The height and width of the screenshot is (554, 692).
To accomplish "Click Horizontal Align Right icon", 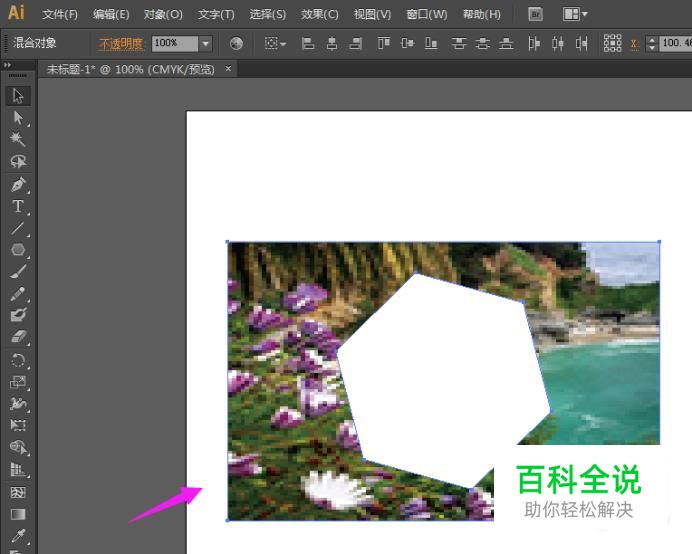I will coord(356,43).
